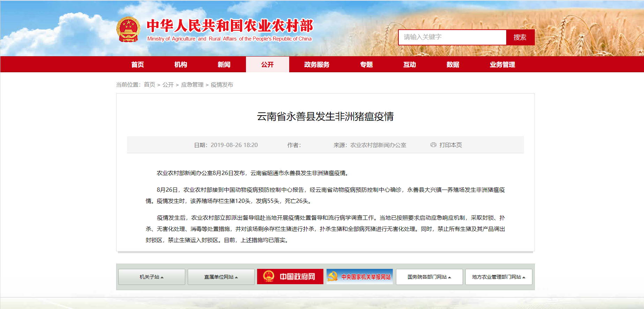Expand the 直属单位网站 dropdown
This screenshot has height=309, width=644.
(x=221, y=277)
